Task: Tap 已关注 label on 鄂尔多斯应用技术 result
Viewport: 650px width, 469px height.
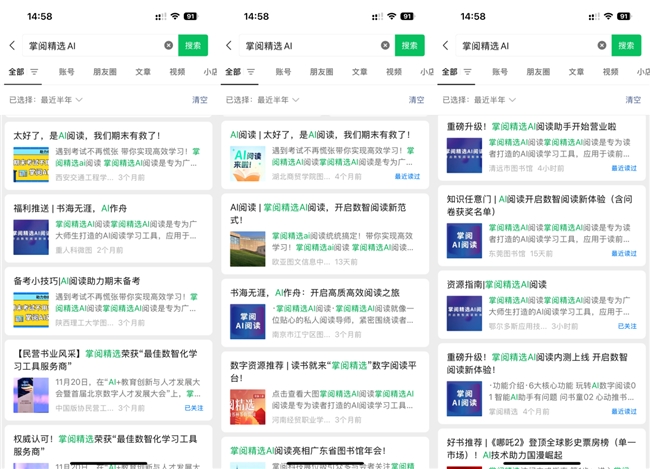Action: (x=627, y=326)
